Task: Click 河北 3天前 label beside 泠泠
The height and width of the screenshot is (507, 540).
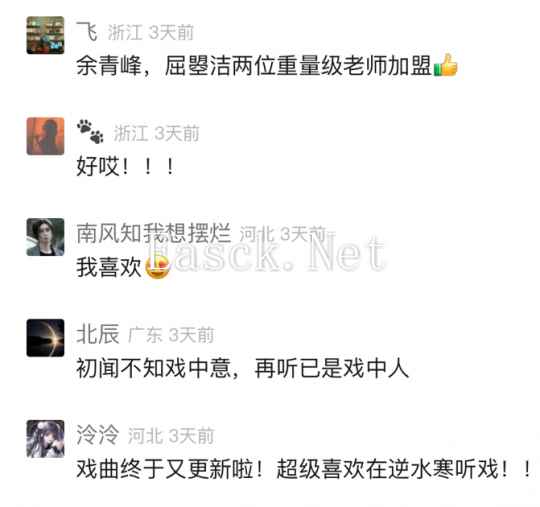Action: (x=171, y=436)
